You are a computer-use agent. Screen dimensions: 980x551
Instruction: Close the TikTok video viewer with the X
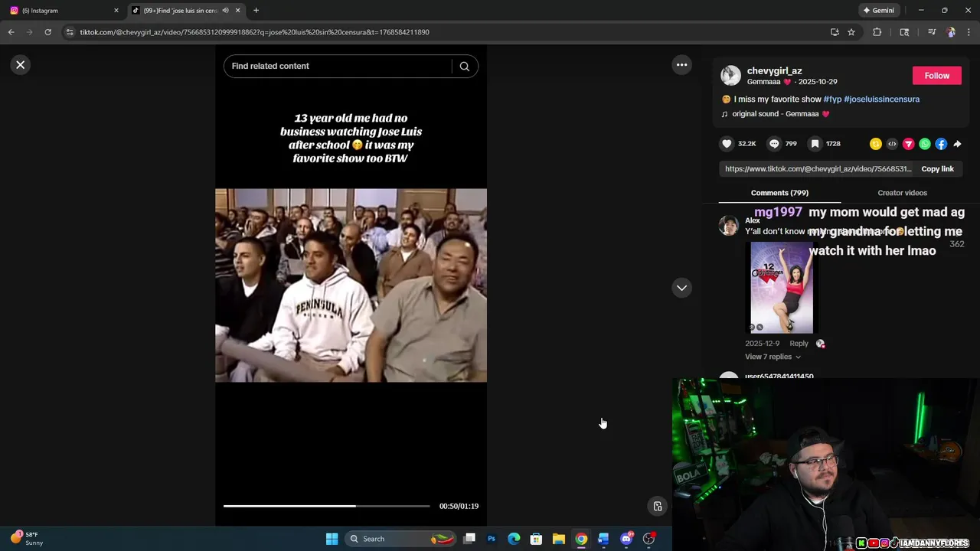(x=21, y=65)
